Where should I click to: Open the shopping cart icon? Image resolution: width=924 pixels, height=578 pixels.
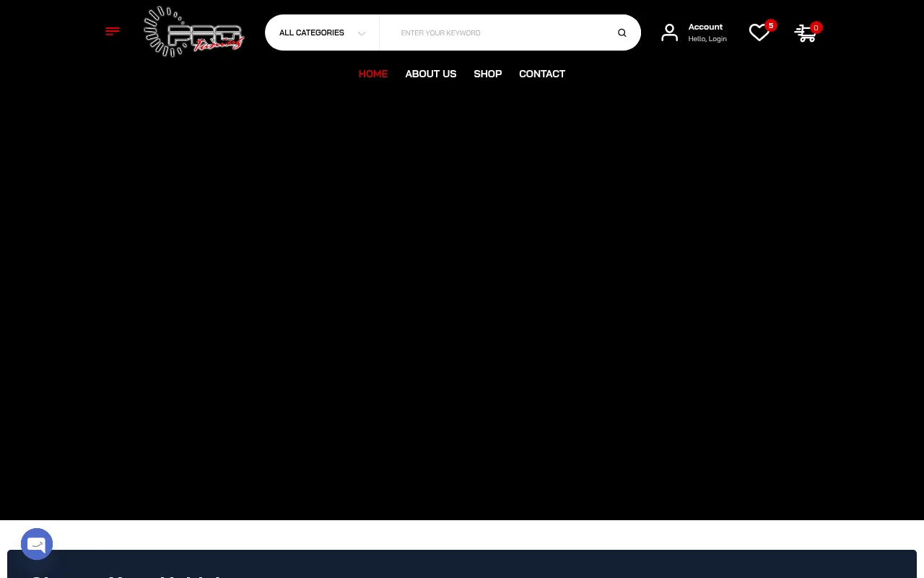805,33
